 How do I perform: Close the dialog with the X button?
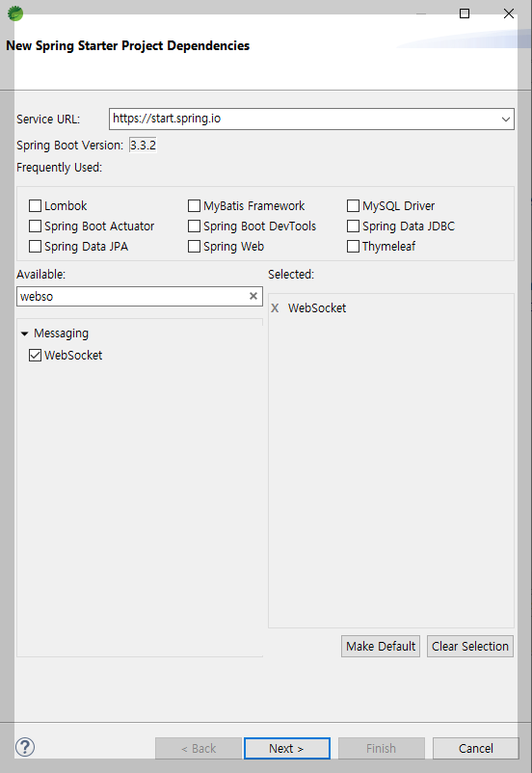click(x=509, y=13)
